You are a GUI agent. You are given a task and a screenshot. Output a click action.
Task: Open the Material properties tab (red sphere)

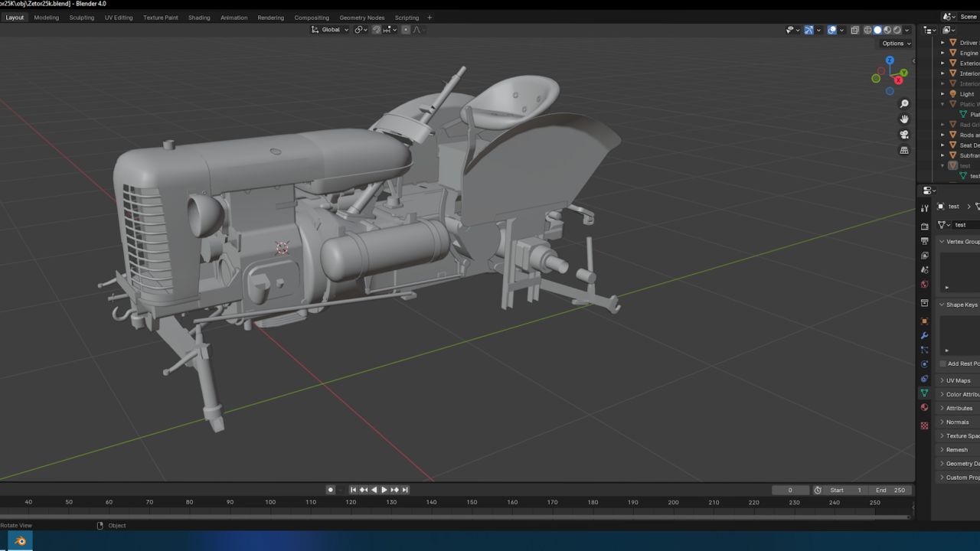(925, 407)
